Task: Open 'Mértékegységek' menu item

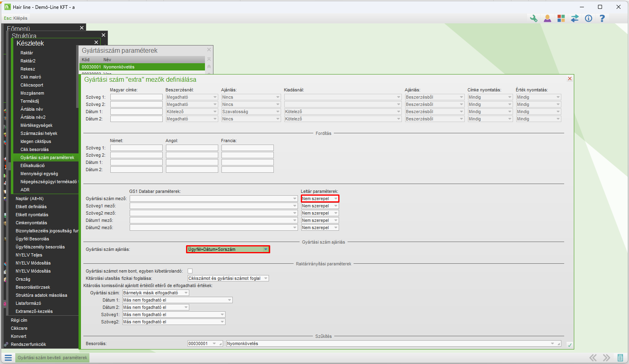Action: (36, 125)
